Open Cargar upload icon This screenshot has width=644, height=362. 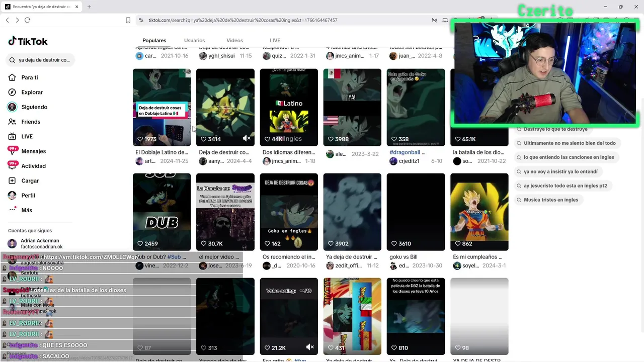pos(12,180)
